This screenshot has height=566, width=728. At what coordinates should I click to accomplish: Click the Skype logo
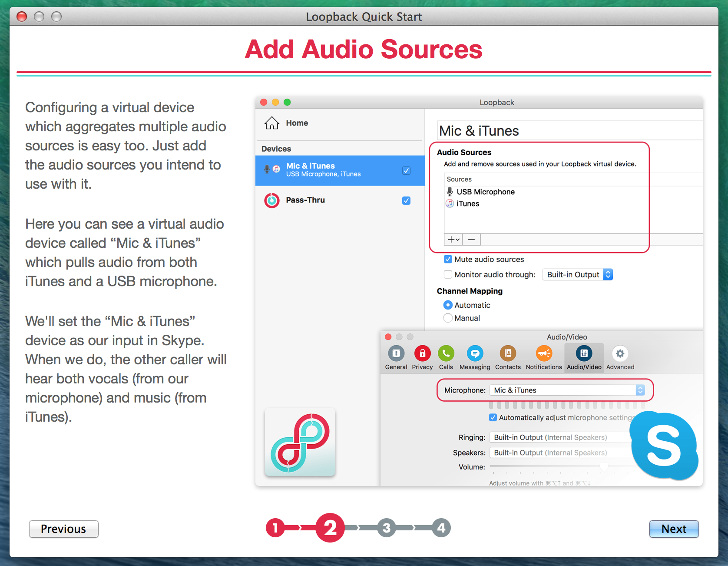click(664, 445)
